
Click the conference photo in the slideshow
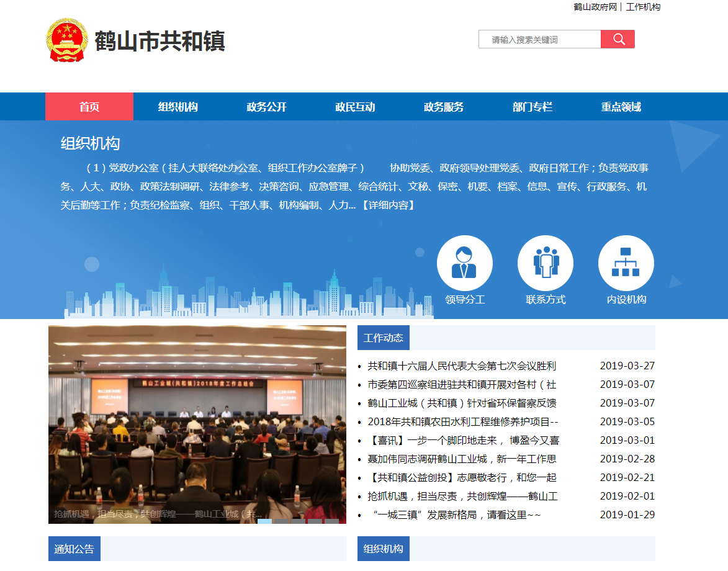point(197,416)
